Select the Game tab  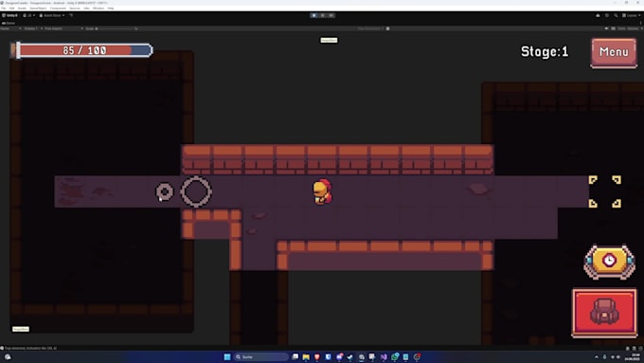click(9, 23)
